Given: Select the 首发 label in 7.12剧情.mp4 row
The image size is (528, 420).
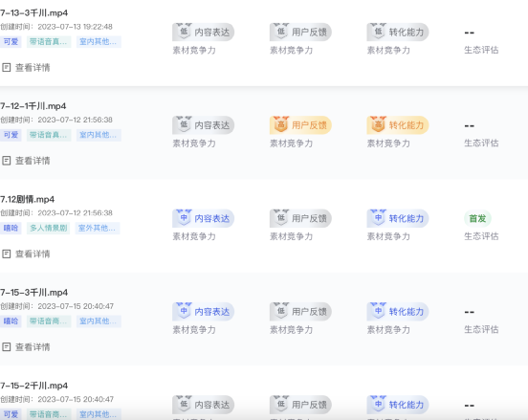Looking at the screenshot, I should pos(477,218).
